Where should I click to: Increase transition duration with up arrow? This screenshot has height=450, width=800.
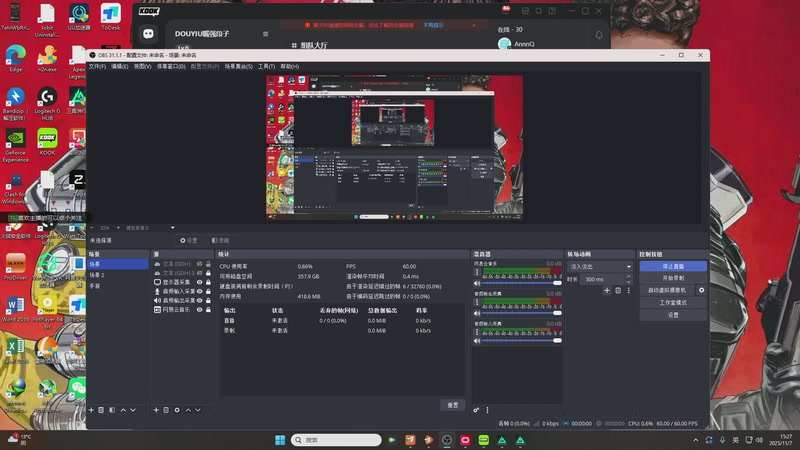point(629,277)
